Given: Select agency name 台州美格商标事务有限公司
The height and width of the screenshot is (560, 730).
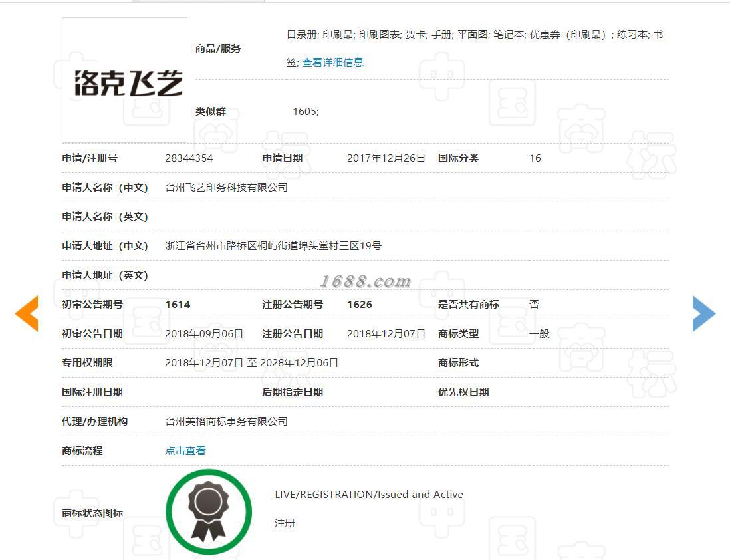Looking at the screenshot, I should point(226,422).
